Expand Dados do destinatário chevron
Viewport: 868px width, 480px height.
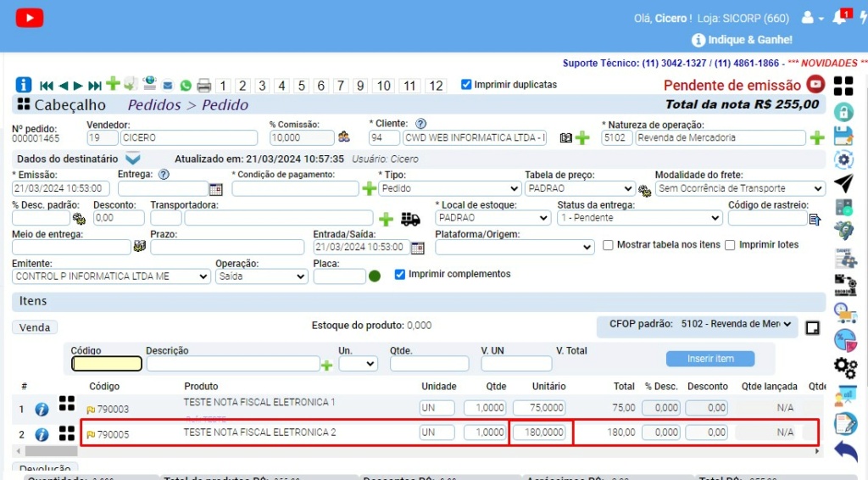(x=133, y=159)
